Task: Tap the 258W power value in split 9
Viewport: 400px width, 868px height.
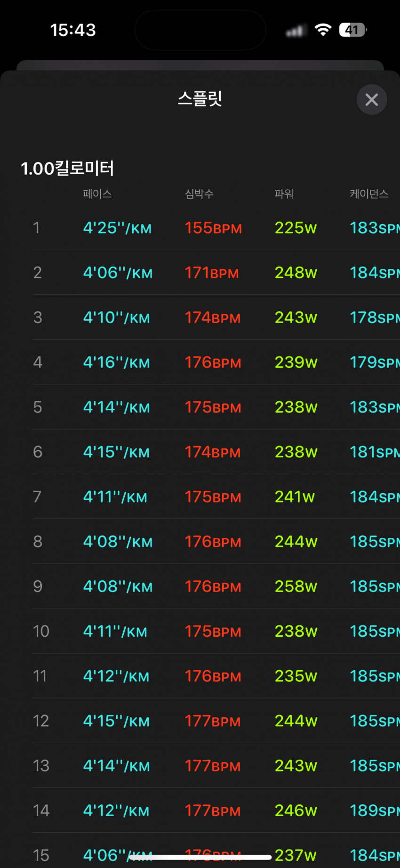Action: 296,587
